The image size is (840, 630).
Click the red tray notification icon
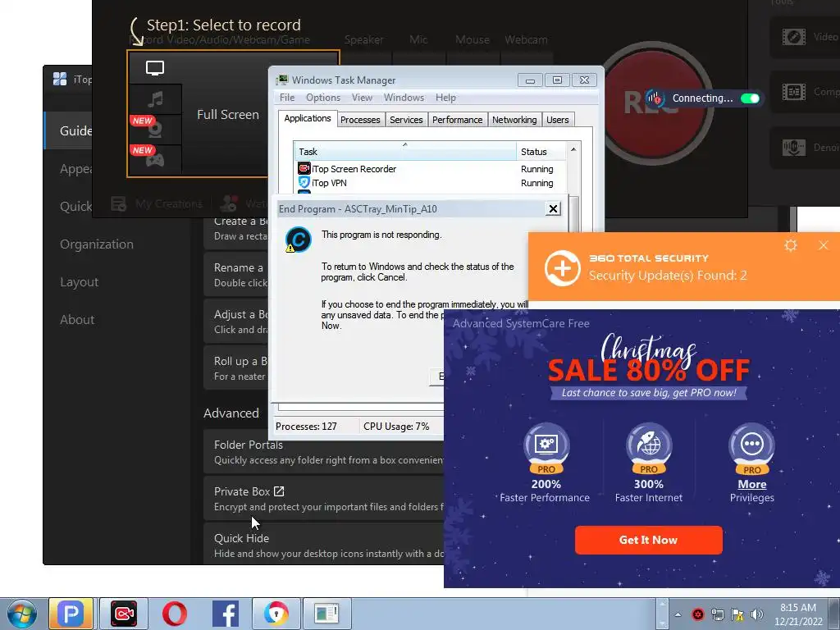(x=697, y=614)
